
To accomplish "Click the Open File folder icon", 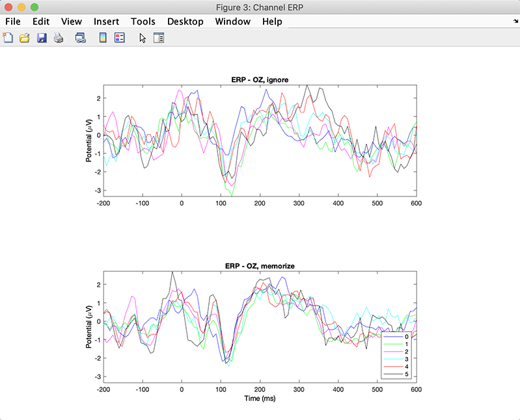I will [25, 38].
